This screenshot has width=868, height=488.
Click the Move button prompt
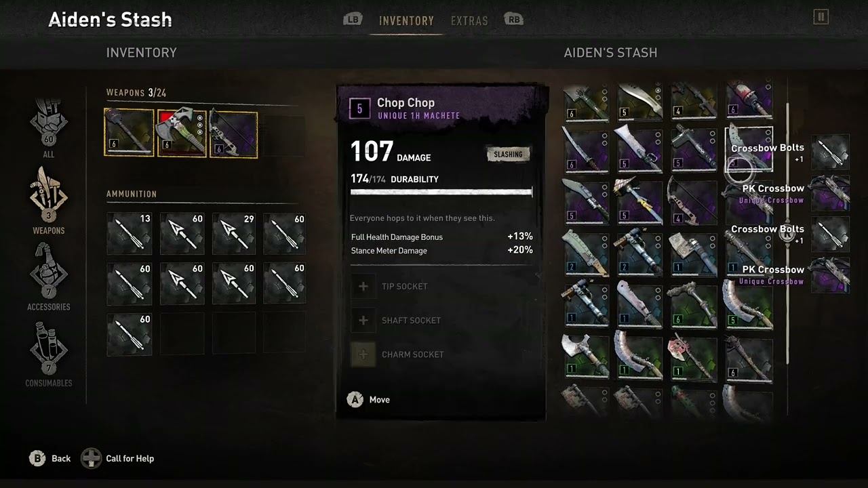[368, 400]
